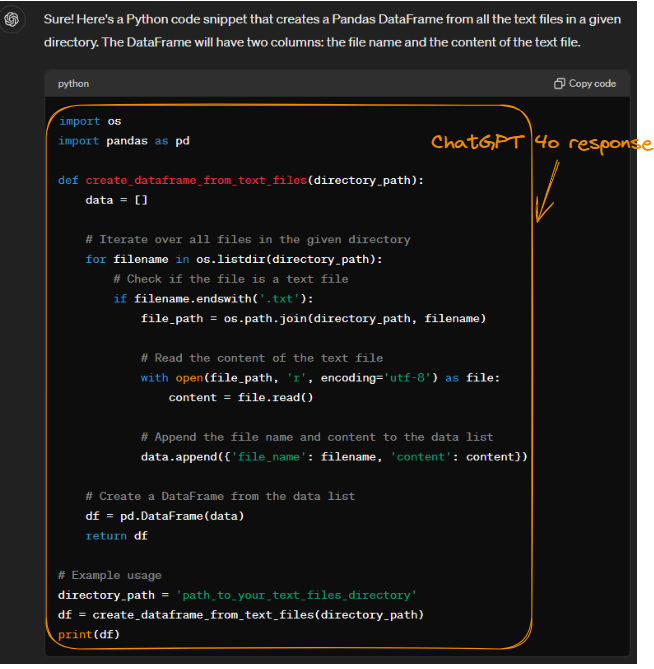Click the 'path_to_your_text_files_directory' string

click(x=296, y=595)
